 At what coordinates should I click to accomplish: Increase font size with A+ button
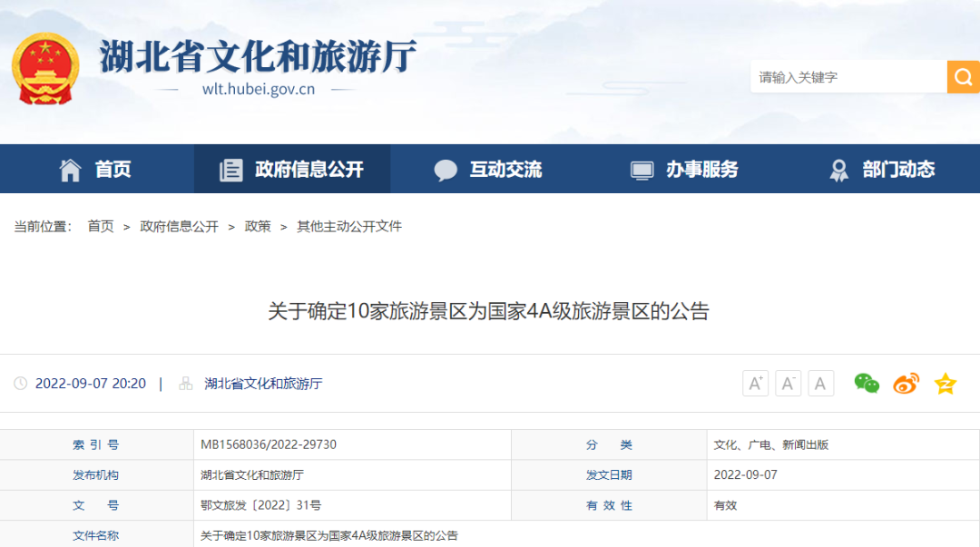755,384
